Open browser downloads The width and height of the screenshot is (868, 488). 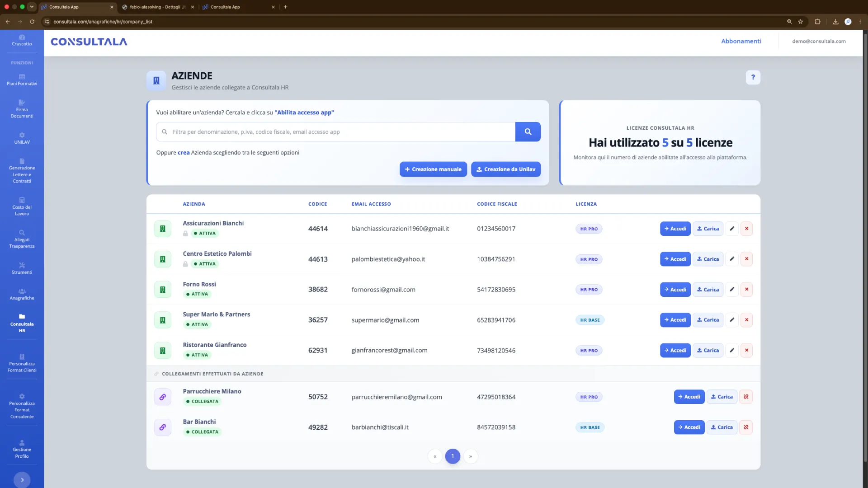[x=835, y=22]
